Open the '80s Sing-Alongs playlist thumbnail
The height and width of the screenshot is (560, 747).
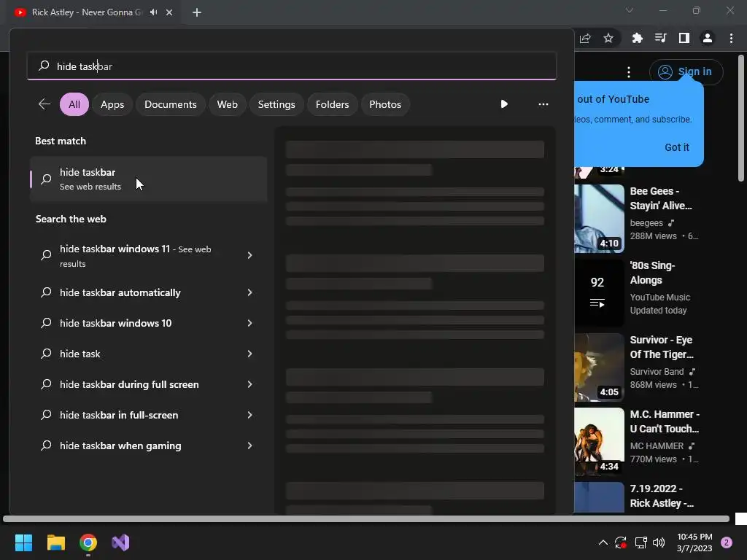click(x=600, y=293)
